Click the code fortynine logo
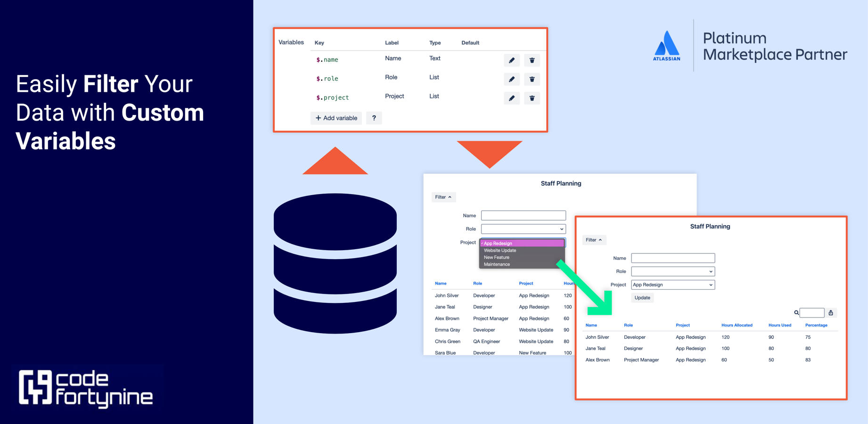This screenshot has width=868, height=424. (x=86, y=387)
